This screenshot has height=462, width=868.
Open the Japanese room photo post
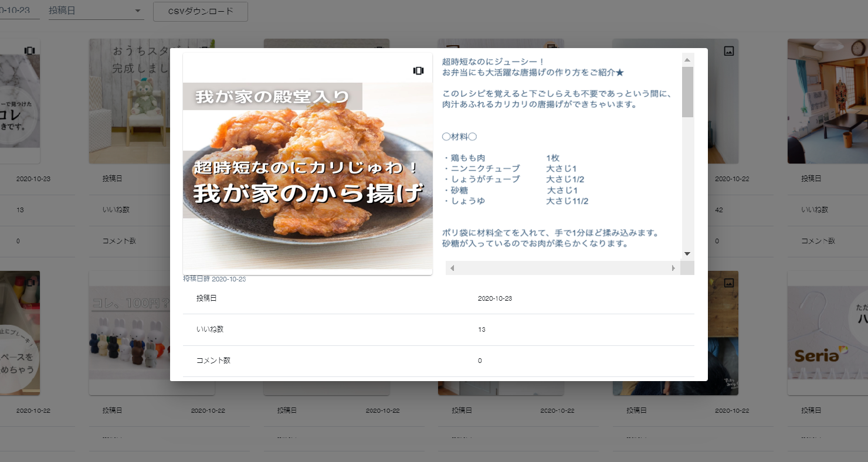click(x=827, y=101)
